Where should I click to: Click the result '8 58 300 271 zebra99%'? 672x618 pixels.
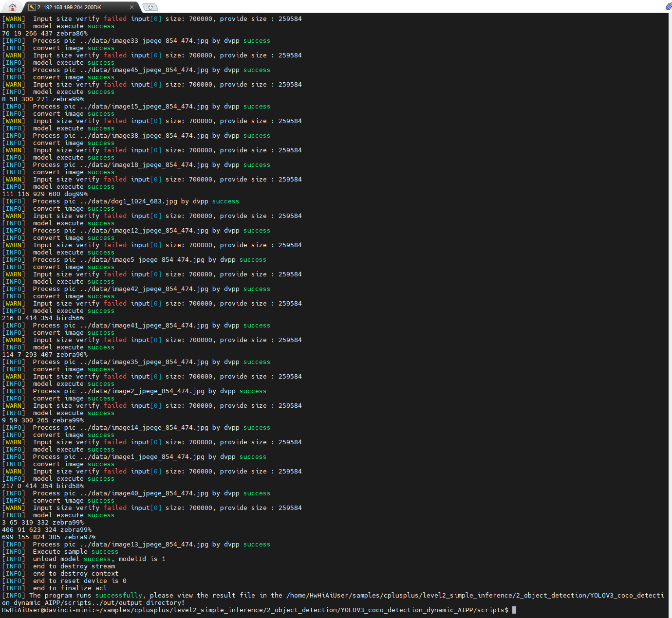coord(43,99)
